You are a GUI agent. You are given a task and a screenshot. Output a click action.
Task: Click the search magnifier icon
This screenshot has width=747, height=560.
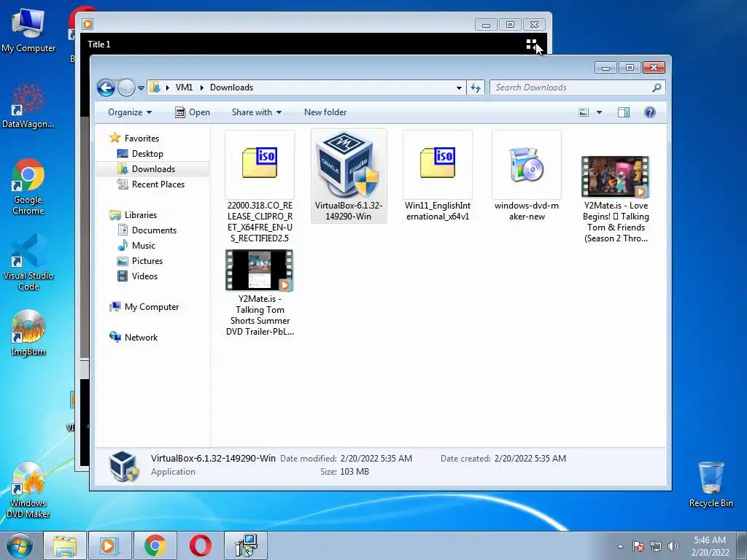(x=657, y=87)
